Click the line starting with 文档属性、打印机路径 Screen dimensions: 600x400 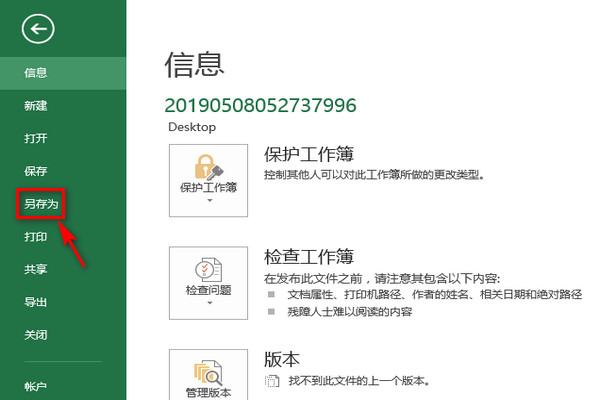click(435, 294)
